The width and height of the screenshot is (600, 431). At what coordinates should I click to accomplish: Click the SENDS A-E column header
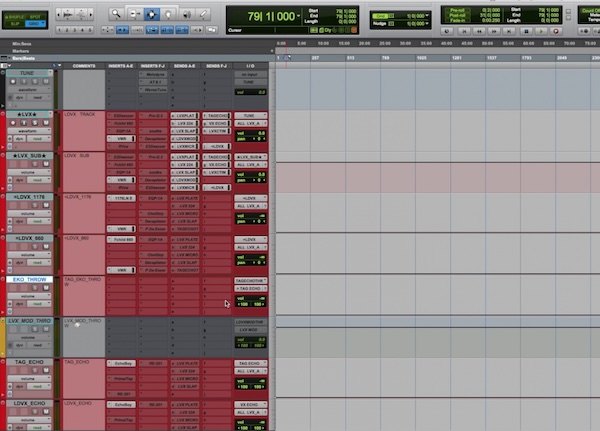[x=185, y=66]
